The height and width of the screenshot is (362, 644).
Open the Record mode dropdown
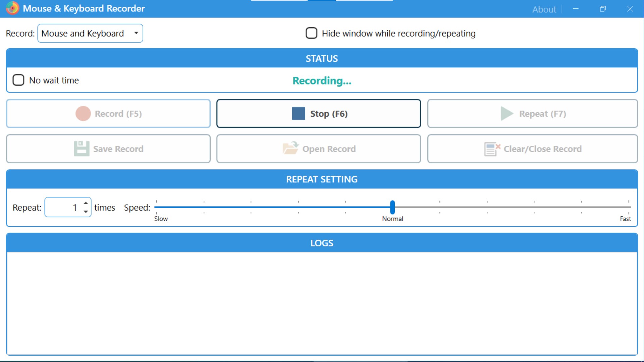(90, 33)
